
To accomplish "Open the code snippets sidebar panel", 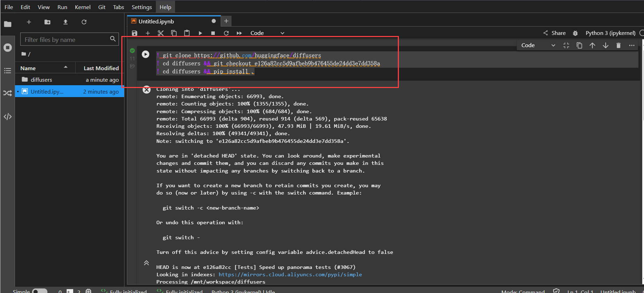I will [8, 117].
